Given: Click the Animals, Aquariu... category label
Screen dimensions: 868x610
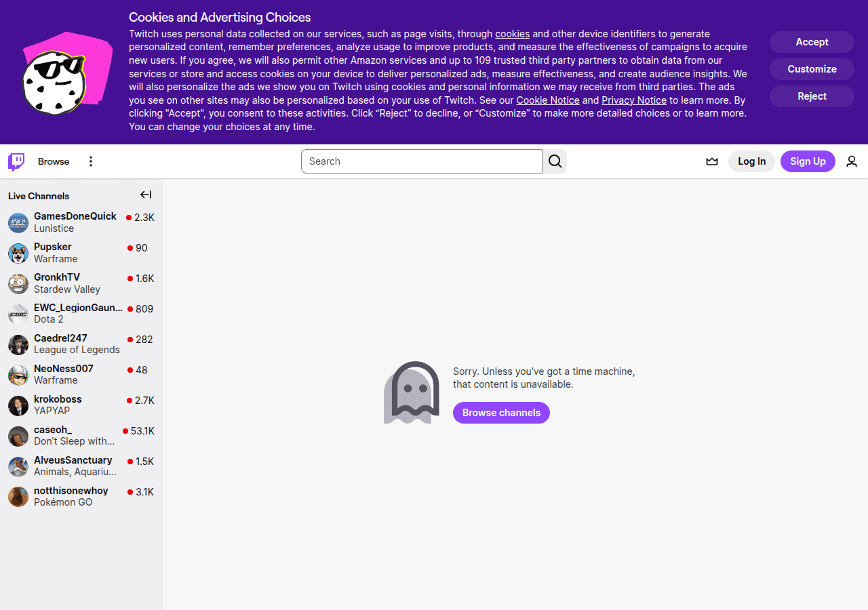Looking at the screenshot, I should point(75,472).
